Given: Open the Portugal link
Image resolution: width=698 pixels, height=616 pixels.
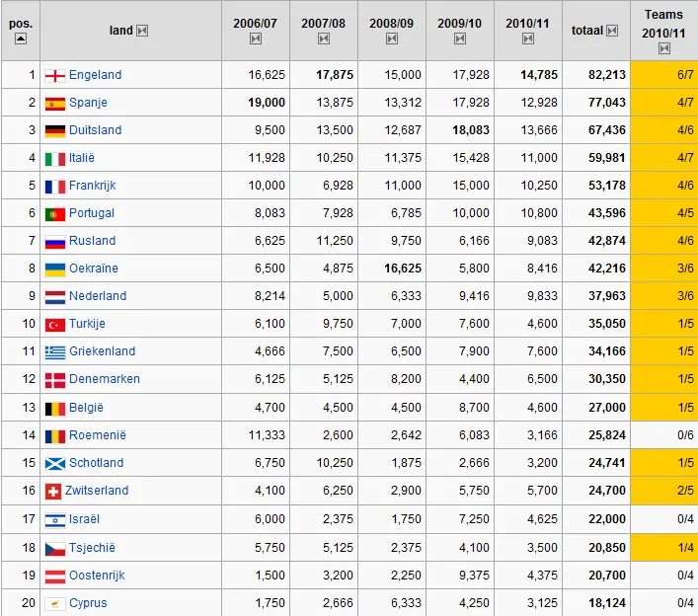Looking at the screenshot, I should click(x=92, y=213).
